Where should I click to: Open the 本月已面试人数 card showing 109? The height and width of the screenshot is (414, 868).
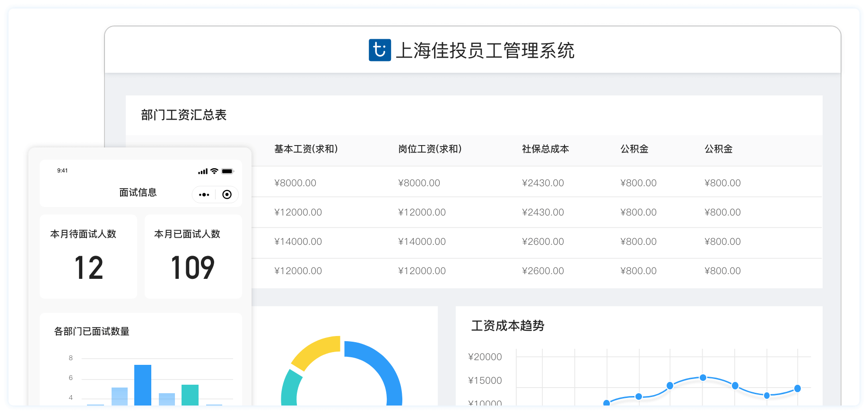[x=193, y=257]
